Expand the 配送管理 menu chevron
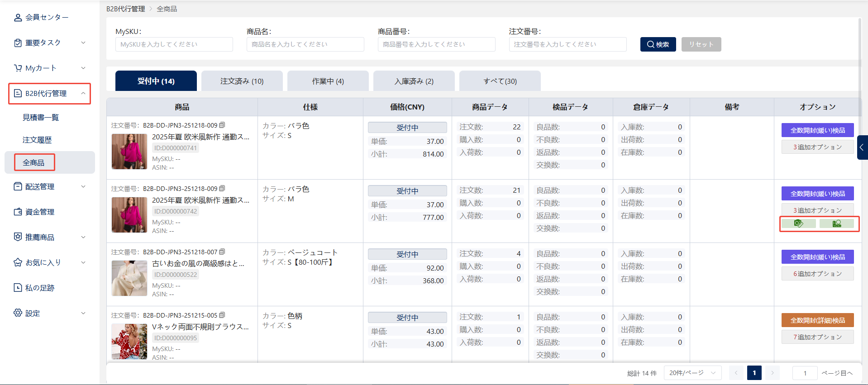The height and width of the screenshot is (385, 868). (83, 186)
